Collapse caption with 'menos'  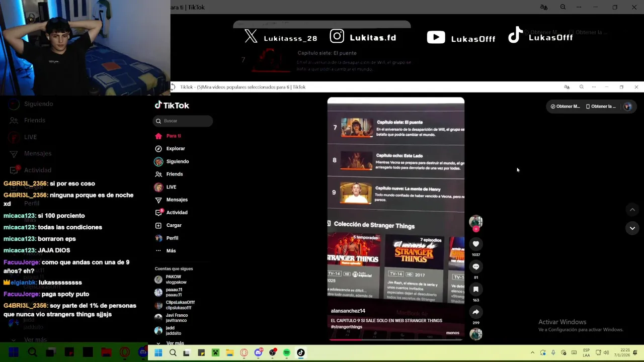point(452,333)
